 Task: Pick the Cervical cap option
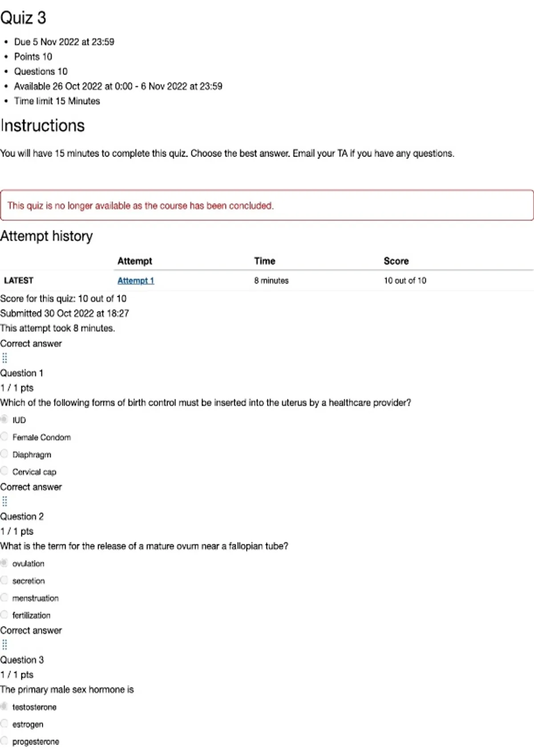[4, 471]
